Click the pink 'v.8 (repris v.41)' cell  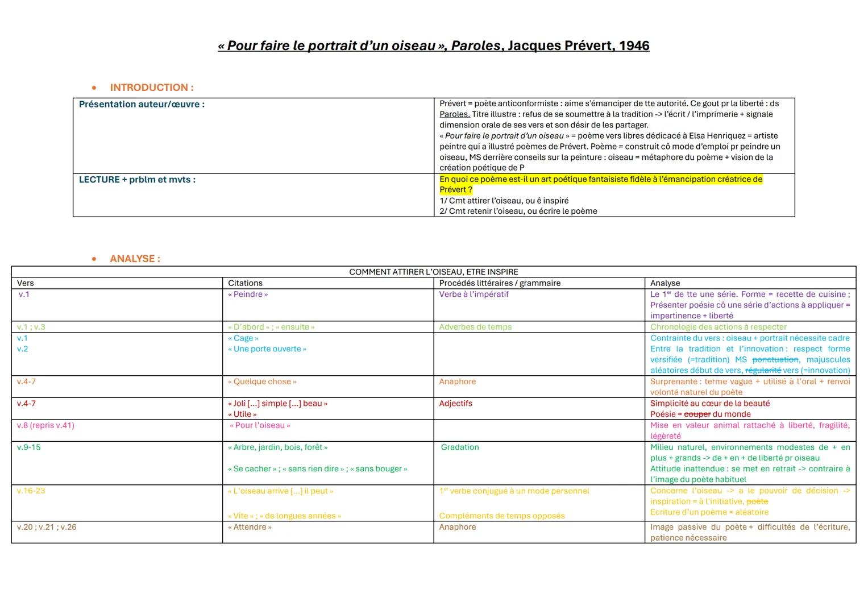coord(45,425)
